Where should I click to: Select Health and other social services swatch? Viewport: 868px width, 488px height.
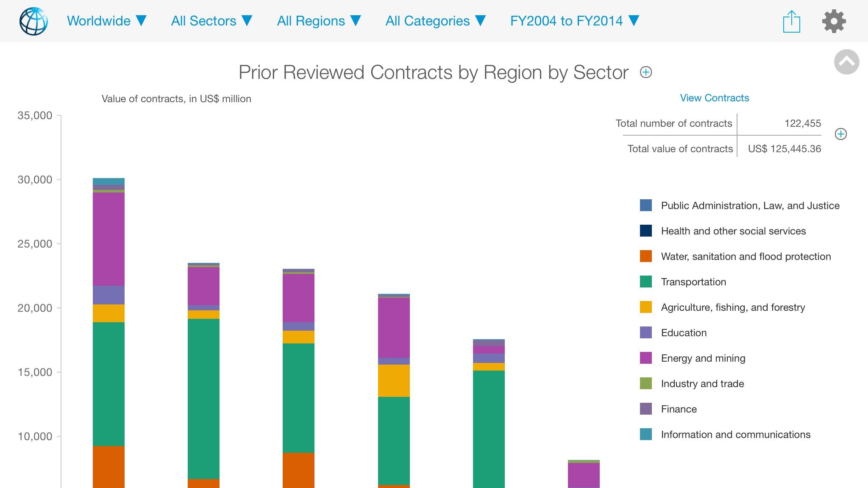coord(645,231)
